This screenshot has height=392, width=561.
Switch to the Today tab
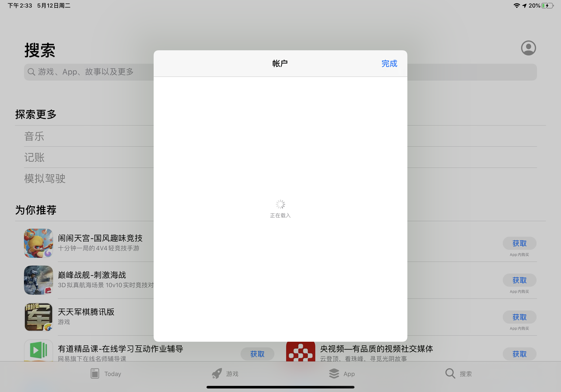105,373
